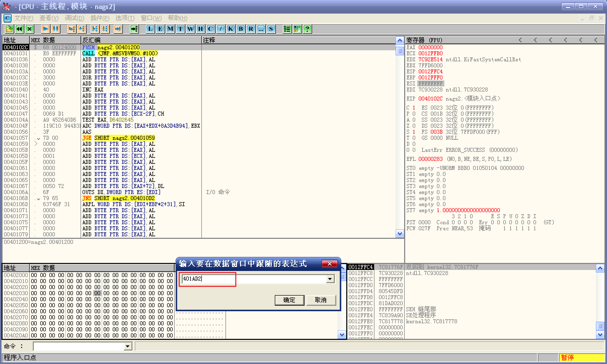Open the 调试(D) debug menu

pyautogui.click(x=74, y=18)
